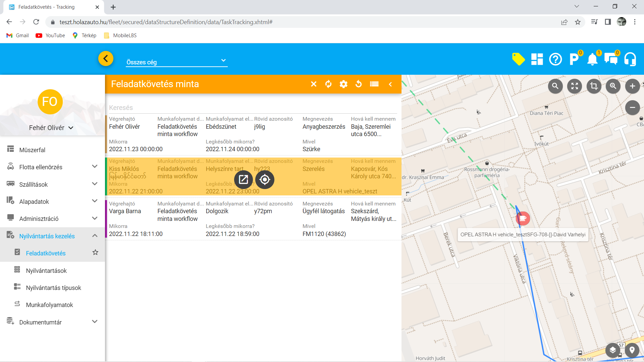
Task: Collapse the Nyilvántartás kezelés section
Action: [95, 236]
